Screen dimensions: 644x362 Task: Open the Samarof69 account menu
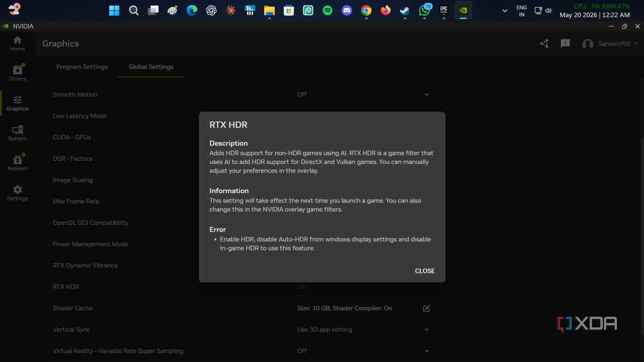(610, 44)
